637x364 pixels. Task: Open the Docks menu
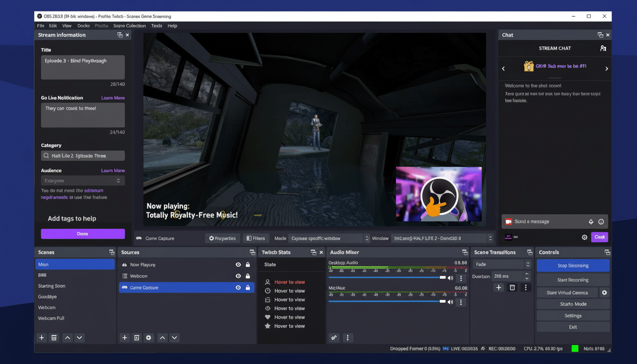83,26
